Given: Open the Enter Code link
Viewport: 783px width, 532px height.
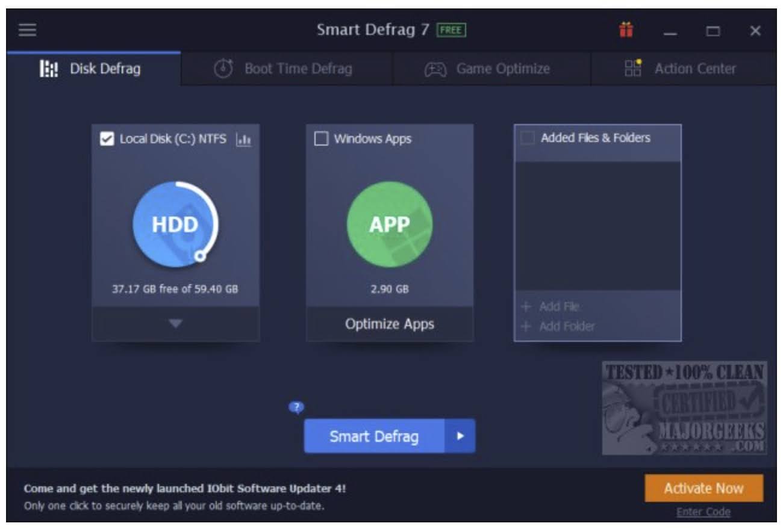Looking at the screenshot, I should point(703,512).
